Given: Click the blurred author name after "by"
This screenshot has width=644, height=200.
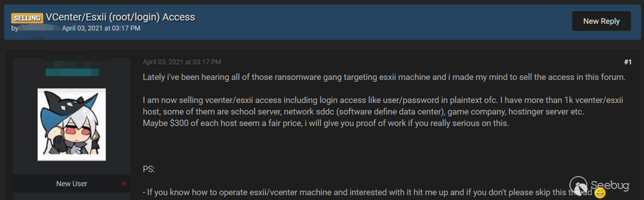Looking at the screenshot, I should tap(39, 28).
